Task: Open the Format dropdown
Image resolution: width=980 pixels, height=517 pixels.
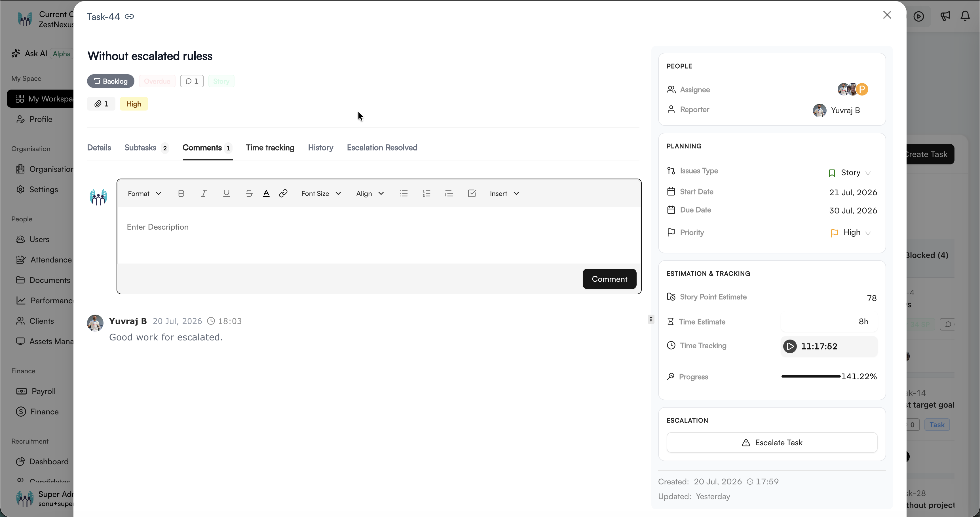Action: pyautogui.click(x=145, y=194)
